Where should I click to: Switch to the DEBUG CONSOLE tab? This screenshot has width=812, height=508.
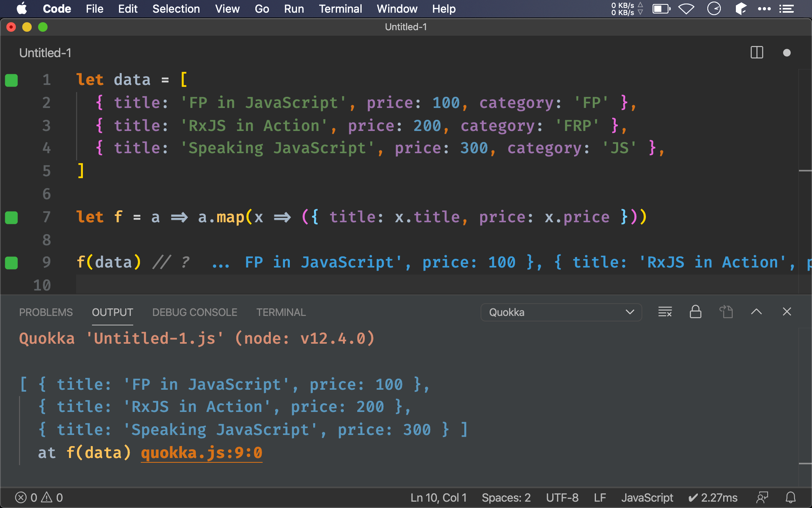[x=195, y=312]
